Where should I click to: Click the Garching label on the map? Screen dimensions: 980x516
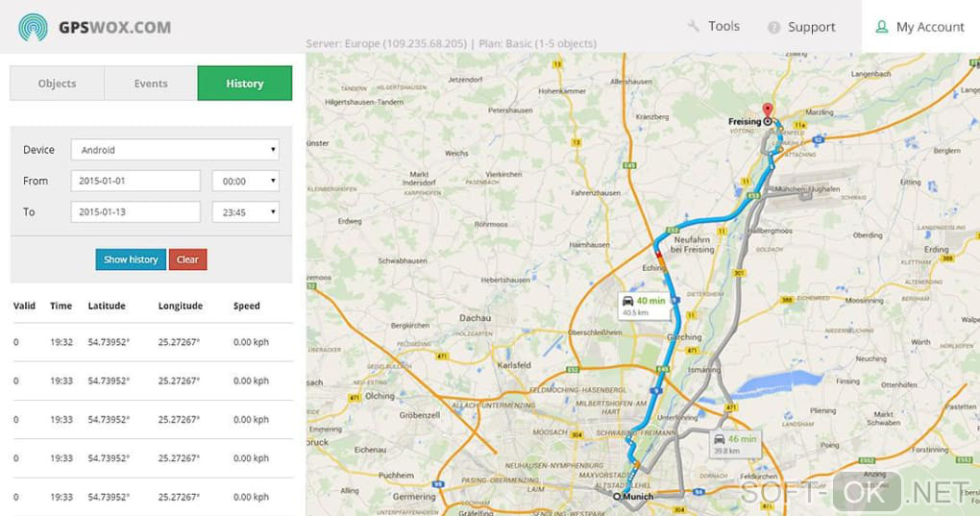click(x=685, y=337)
